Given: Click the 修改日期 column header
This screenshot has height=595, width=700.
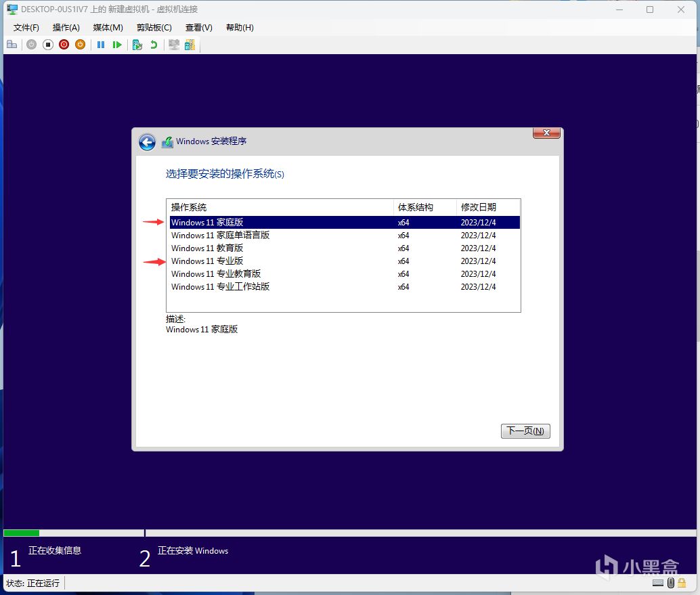Looking at the screenshot, I should (488, 207).
